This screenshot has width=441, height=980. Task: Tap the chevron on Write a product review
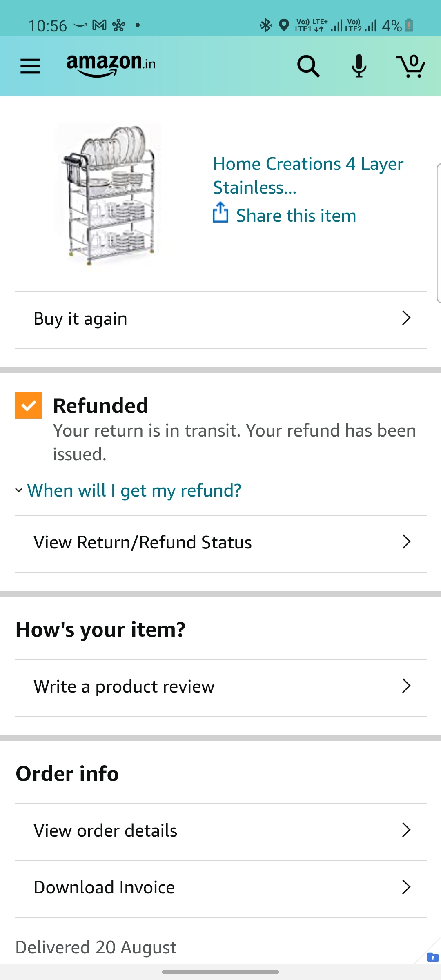tap(406, 686)
